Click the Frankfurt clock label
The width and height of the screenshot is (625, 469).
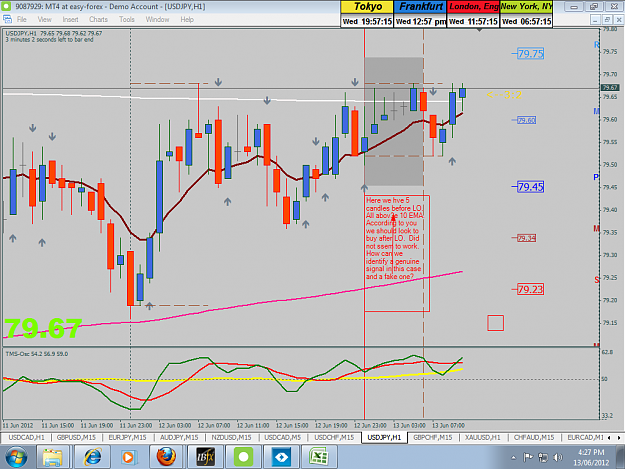[x=420, y=7]
